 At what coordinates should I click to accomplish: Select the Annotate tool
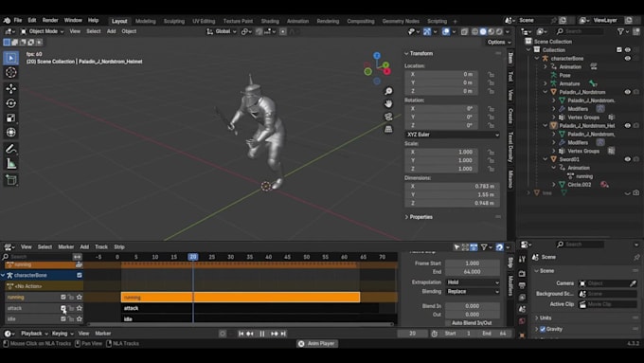(x=11, y=149)
